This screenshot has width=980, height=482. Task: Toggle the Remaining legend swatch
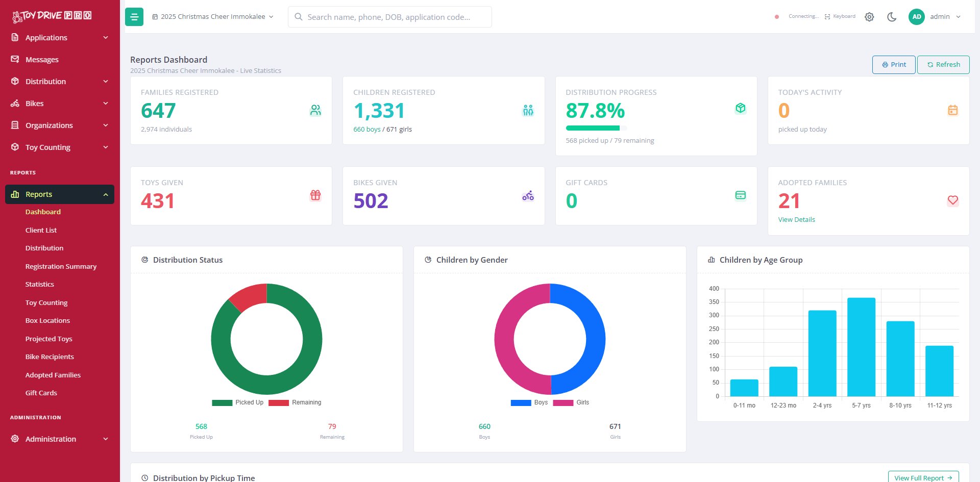tap(279, 402)
